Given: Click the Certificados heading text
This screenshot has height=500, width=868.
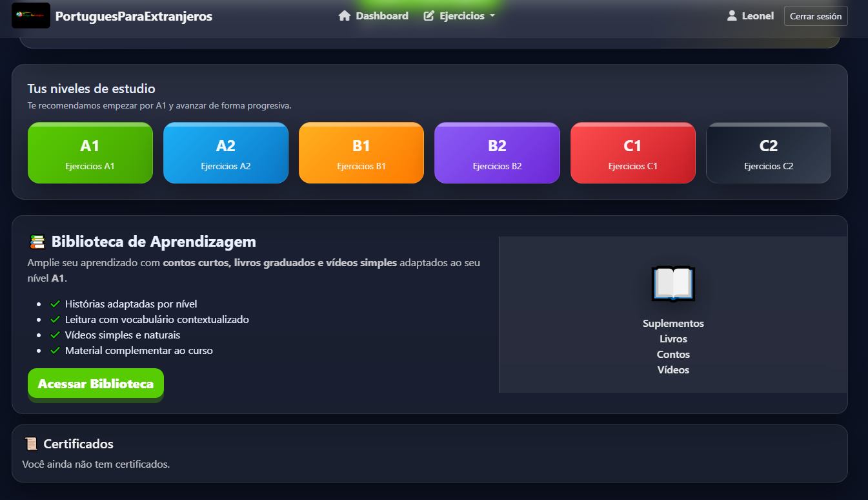Looking at the screenshot, I should [x=79, y=444].
